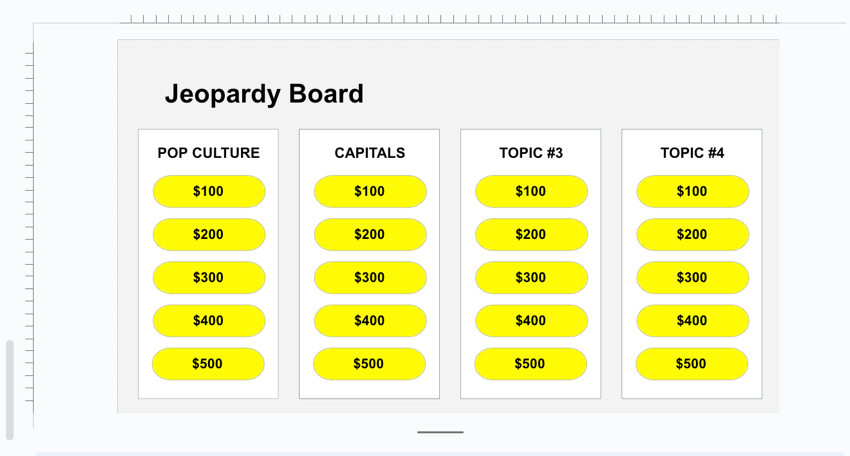The image size is (850, 456).
Task: Click the TOPIC #3 category heading
Action: coord(531,153)
